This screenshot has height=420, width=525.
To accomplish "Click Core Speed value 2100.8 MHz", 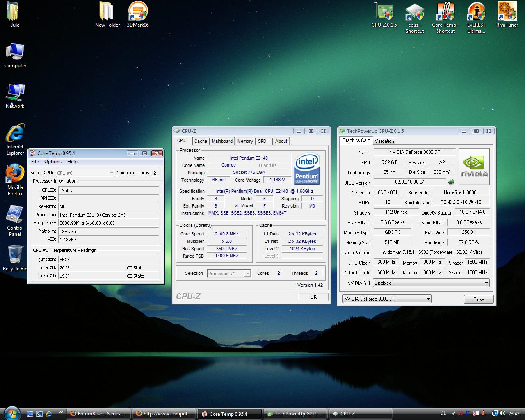I will coord(227,234).
